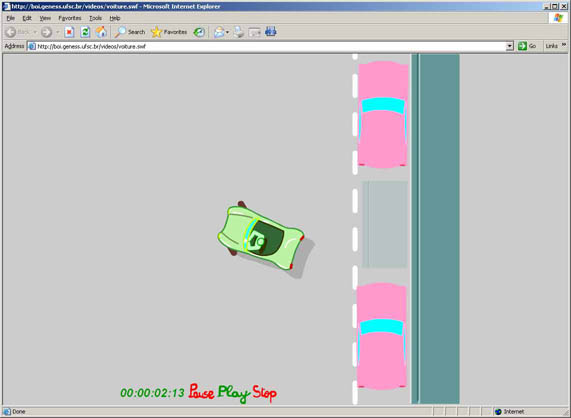Stop the parking animation

pos(264,393)
